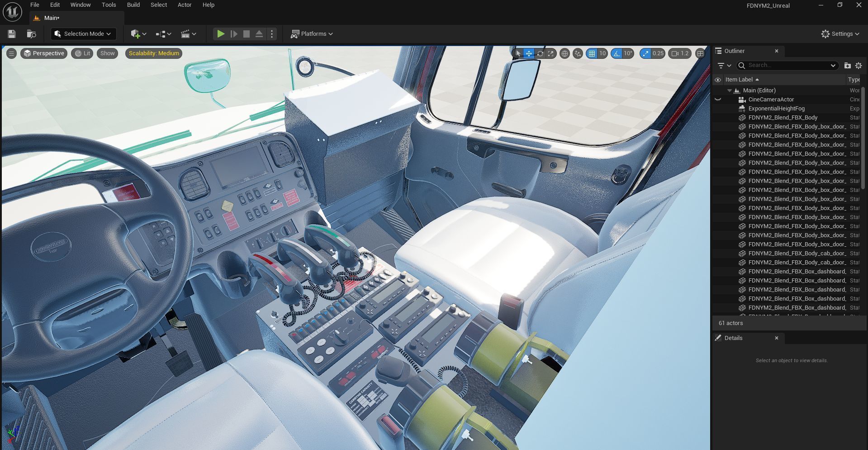Sort the Outliner by the Type column header

(x=854, y=80)
